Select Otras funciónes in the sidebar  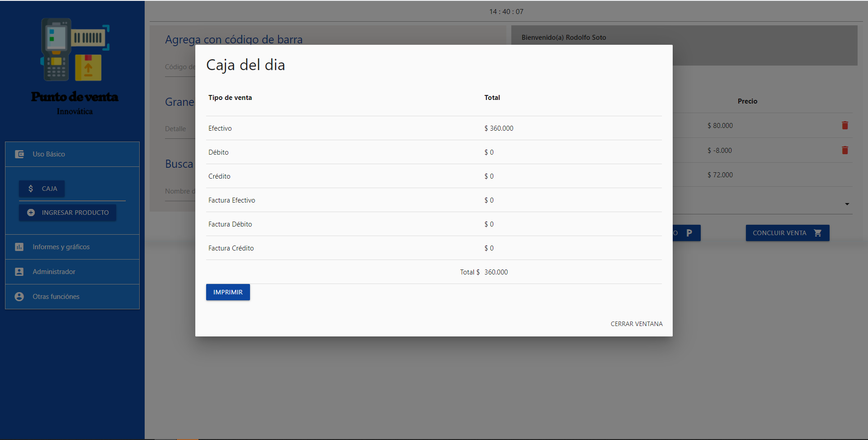coord(56,297)
